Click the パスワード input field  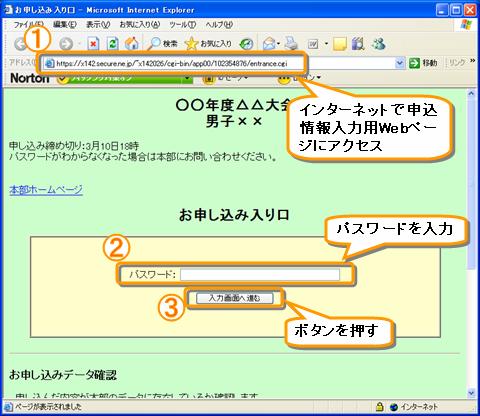coord(260,275)
